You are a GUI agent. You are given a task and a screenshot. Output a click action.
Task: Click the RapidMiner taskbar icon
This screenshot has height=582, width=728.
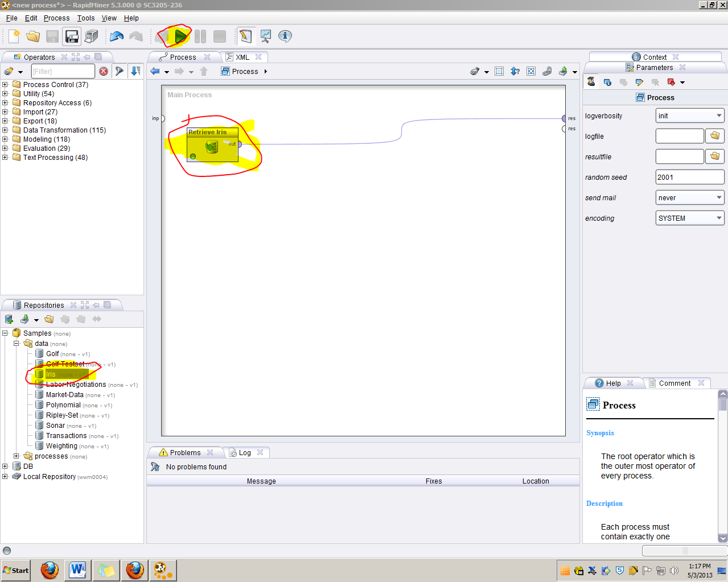(163, 570)
